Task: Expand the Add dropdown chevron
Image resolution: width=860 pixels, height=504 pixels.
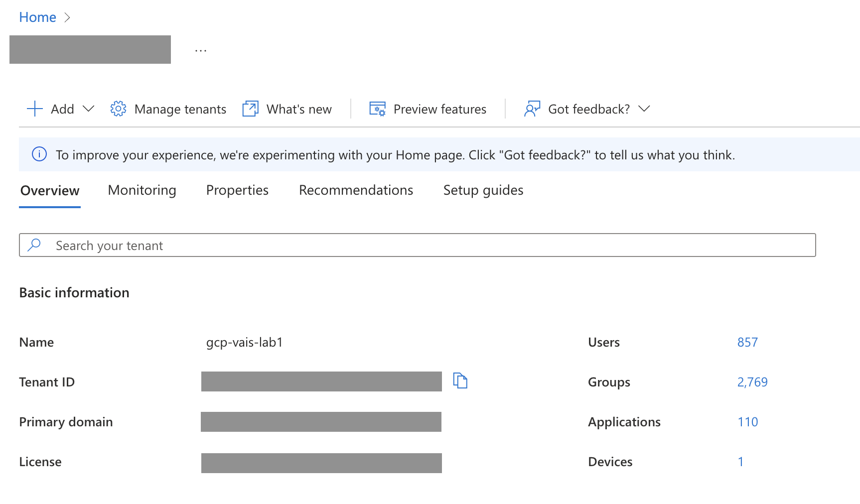Action: coord(89,109)
